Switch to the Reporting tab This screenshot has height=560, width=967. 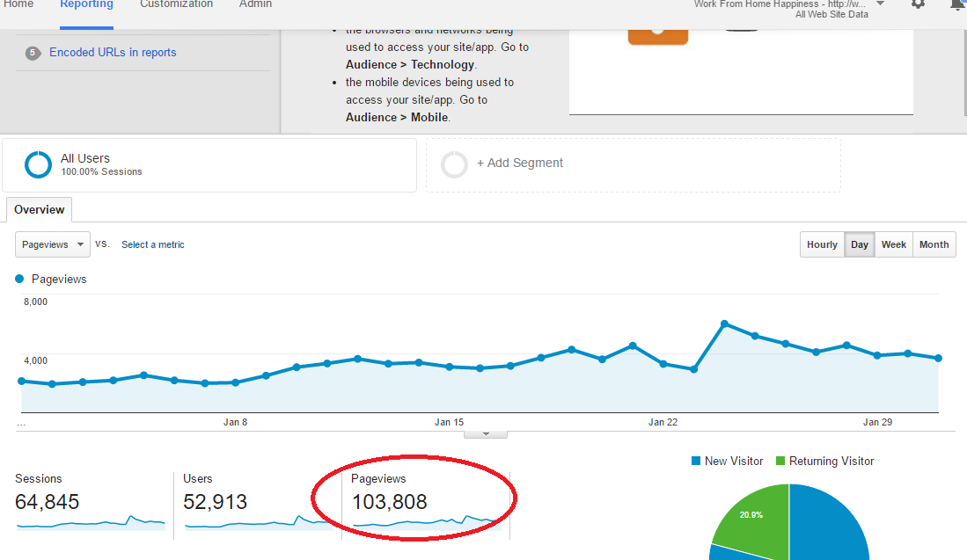(x=86, y=4)
